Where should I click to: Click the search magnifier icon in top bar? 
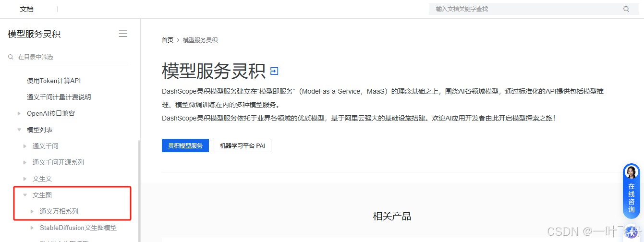tap(626, 9)
